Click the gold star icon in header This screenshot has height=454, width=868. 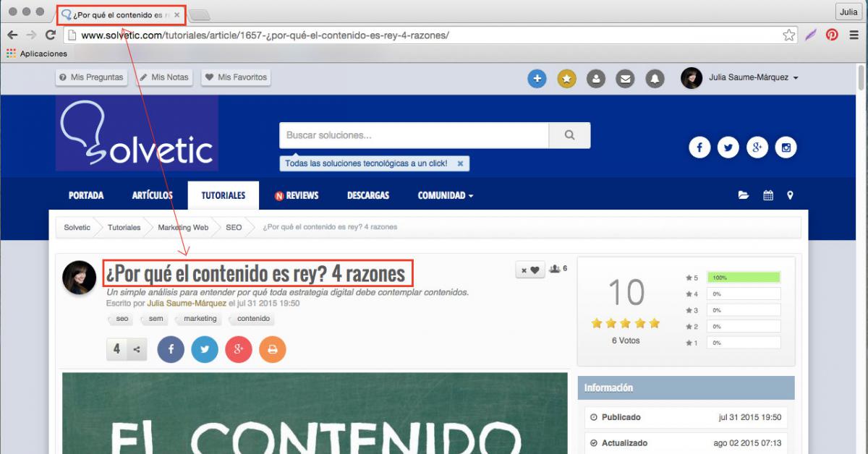tap(566, 78)
